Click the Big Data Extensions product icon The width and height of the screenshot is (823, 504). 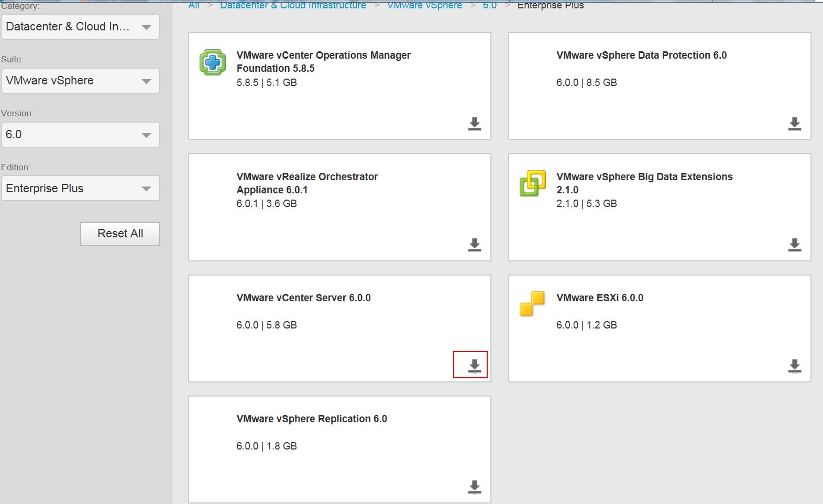pyautogui.click(x=533, y=183)
